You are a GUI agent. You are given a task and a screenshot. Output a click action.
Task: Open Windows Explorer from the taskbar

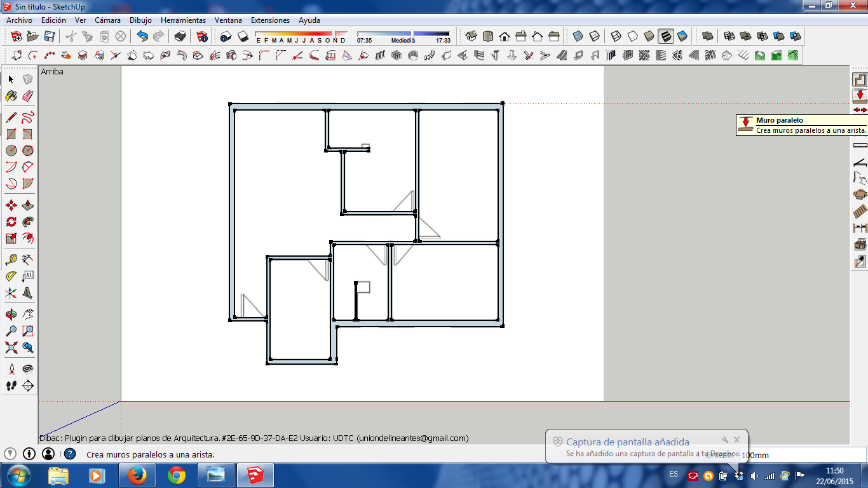[x=58, y=475]
